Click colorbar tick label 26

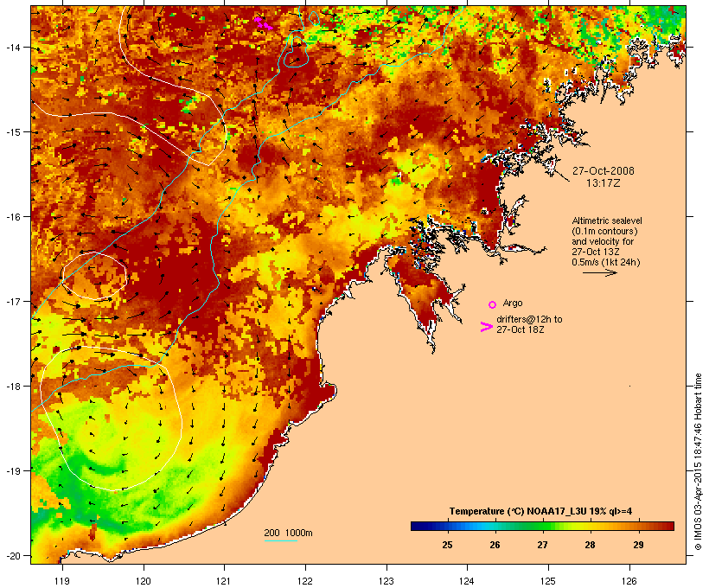point(495,545)
